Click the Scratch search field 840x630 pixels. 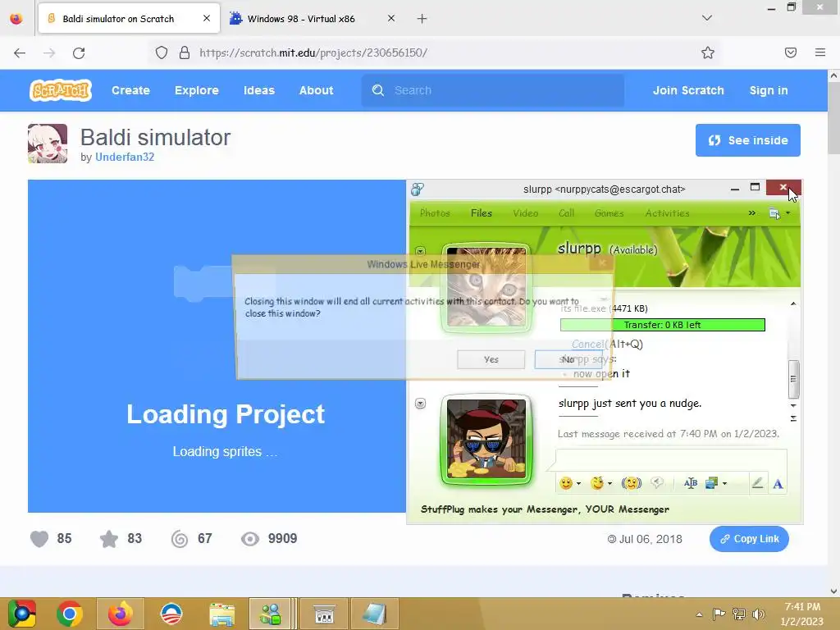pyautogui.click(x=493, y=90)
